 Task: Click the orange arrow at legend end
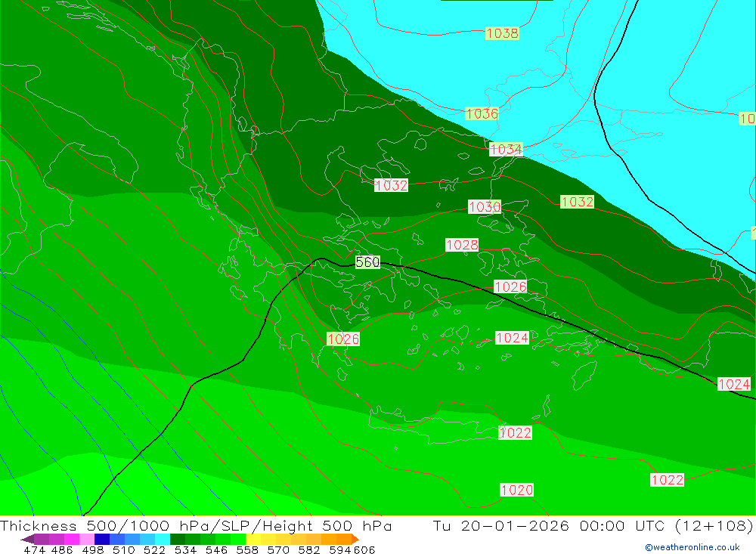click(x=355, y=539)
